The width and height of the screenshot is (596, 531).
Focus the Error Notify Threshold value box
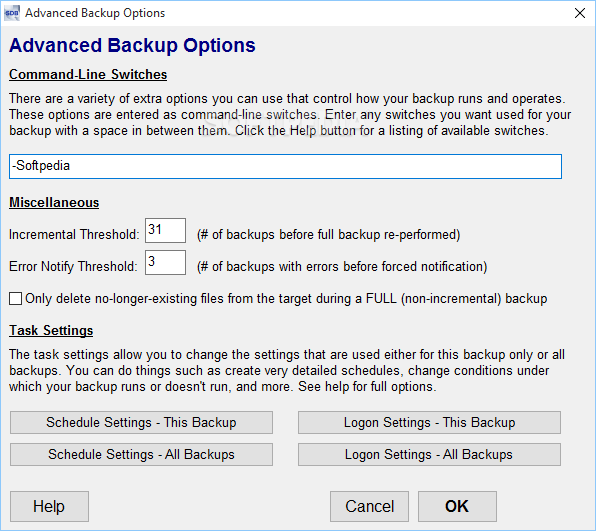coord(165,262)
